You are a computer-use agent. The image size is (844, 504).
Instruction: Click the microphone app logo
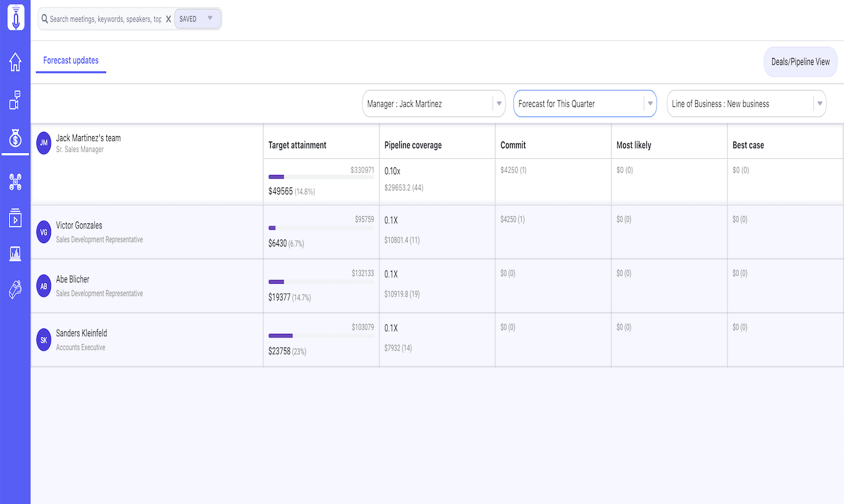(x=16, y=17)
